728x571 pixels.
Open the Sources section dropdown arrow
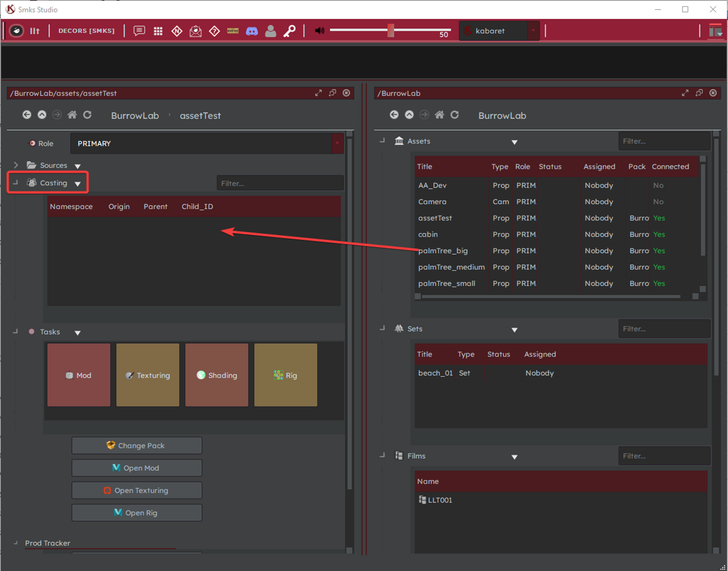pyautogui.click(x=78, y=166)
